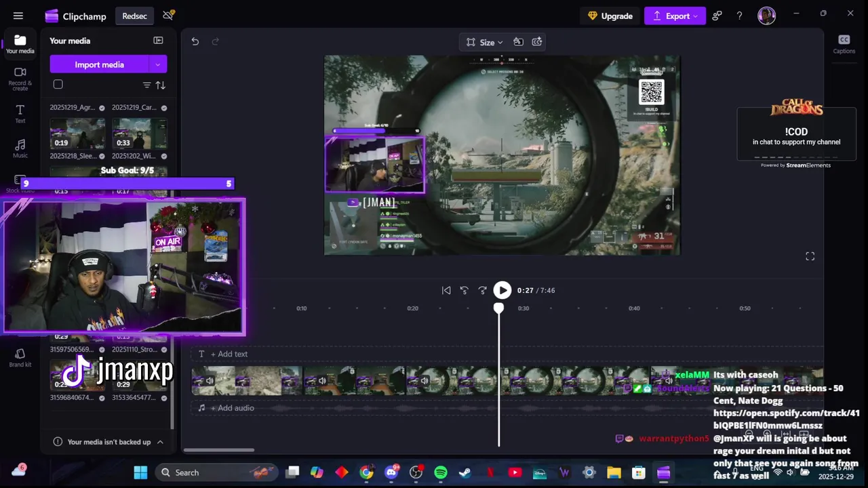The image size is (868, 488).
Task: Click the check mark beside 20251218_Slee...
Action: 102,156
